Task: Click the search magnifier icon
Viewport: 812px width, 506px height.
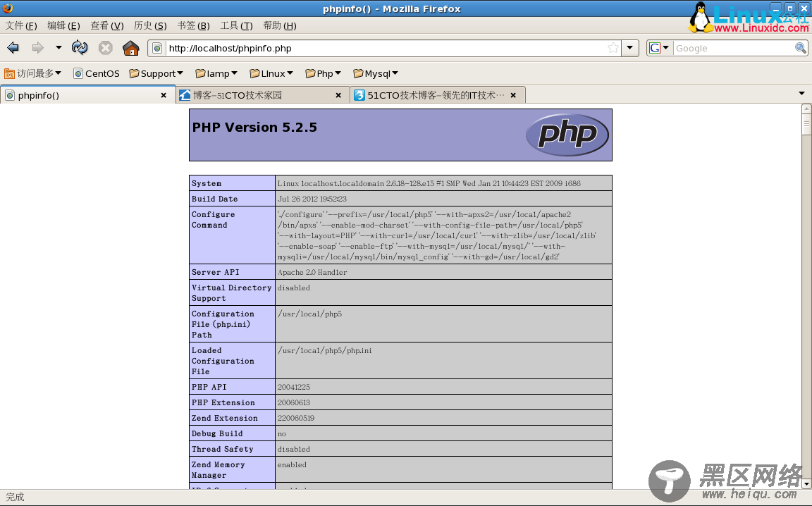Action: (801, 48)
